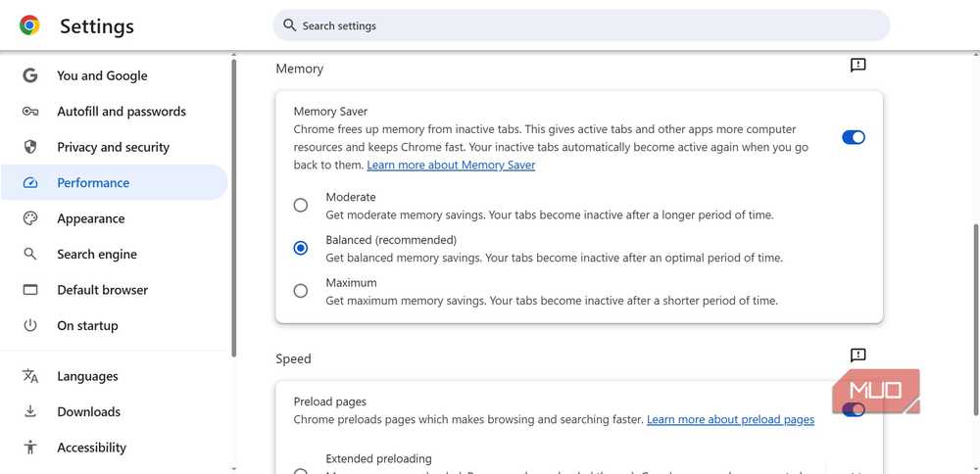980x474 pixels.
Task: Click the search magnifier in settings bar
Action: pos(289,25)
